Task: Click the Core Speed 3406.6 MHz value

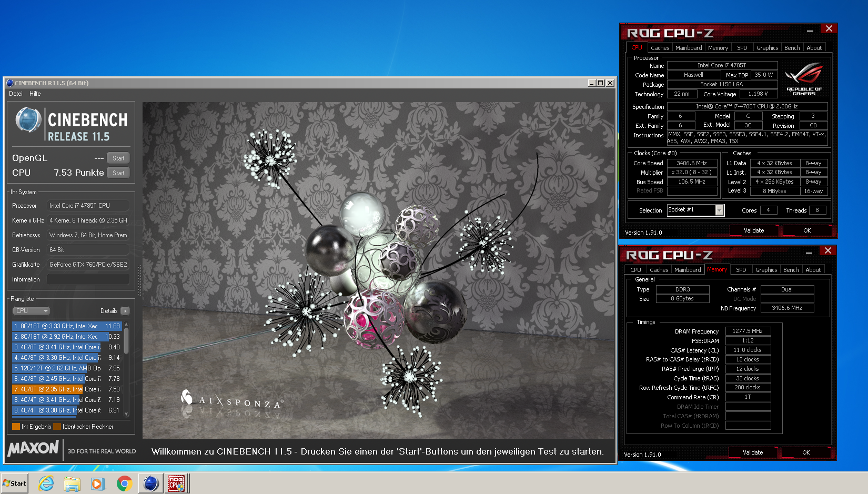Action: (692, 163)
